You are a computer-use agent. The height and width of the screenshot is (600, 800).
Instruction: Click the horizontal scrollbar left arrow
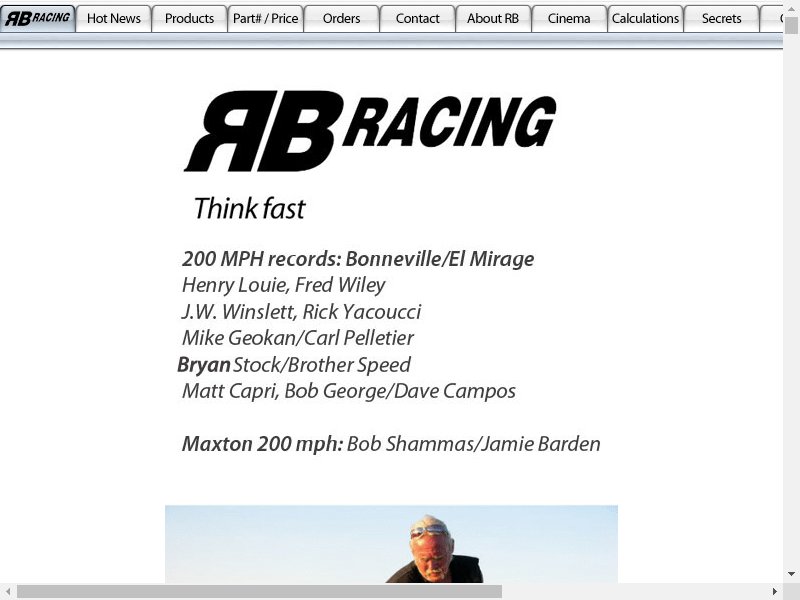(x=8, y=591)
